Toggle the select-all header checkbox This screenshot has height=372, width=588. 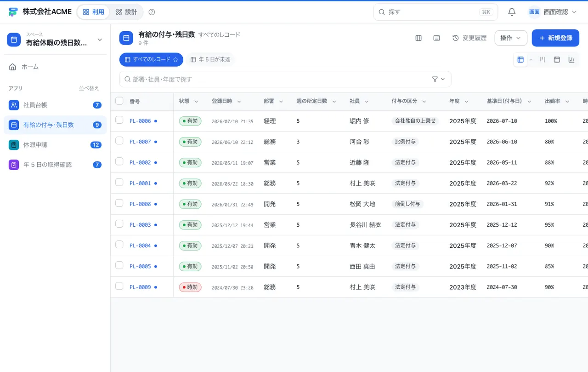[119, 101]
